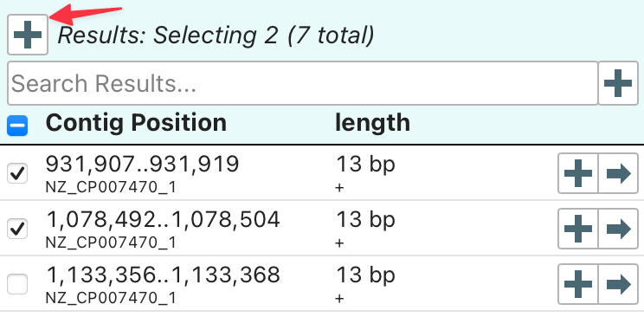This screenshot has width=644, height=317.
Task: Click the plus button next to Search Results
Action: (618, 83)
